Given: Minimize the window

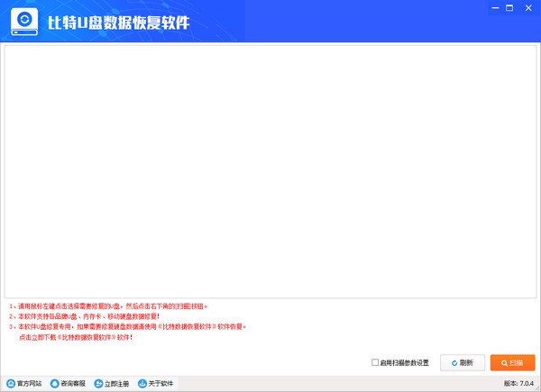Looking at the screenshot, I should pos(495,8).
